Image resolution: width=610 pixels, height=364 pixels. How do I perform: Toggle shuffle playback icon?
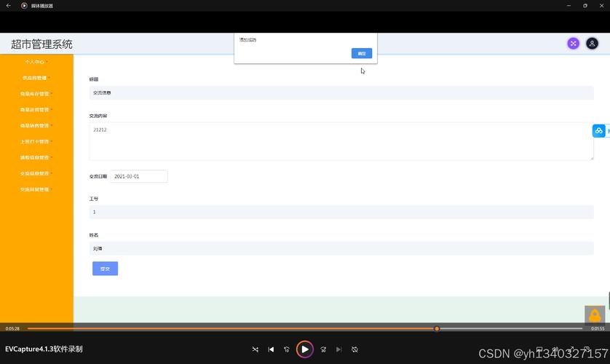[x=255, y=349]
